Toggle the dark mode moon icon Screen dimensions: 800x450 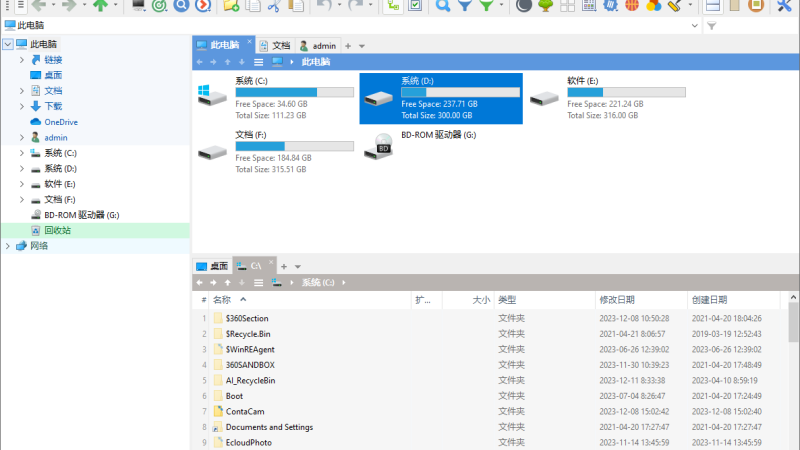point(524,5)
